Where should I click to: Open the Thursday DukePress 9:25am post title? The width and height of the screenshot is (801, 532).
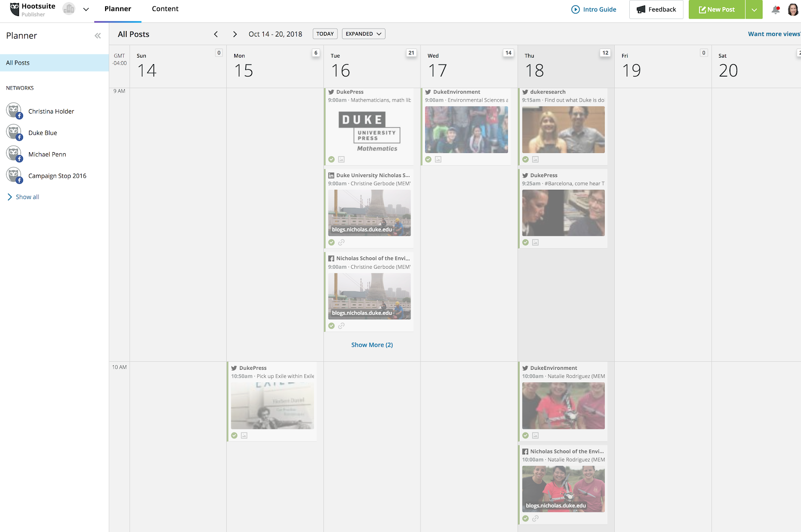coord(544,176)
